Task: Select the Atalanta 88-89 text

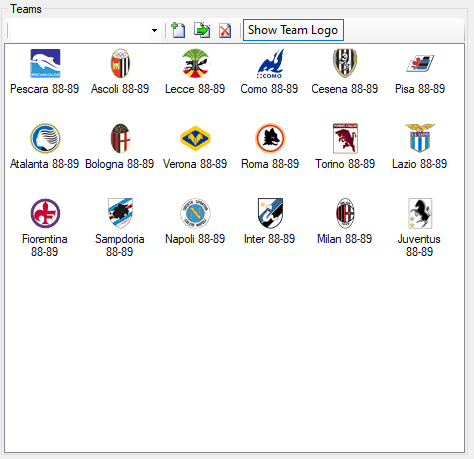Action: coord(44,164)
